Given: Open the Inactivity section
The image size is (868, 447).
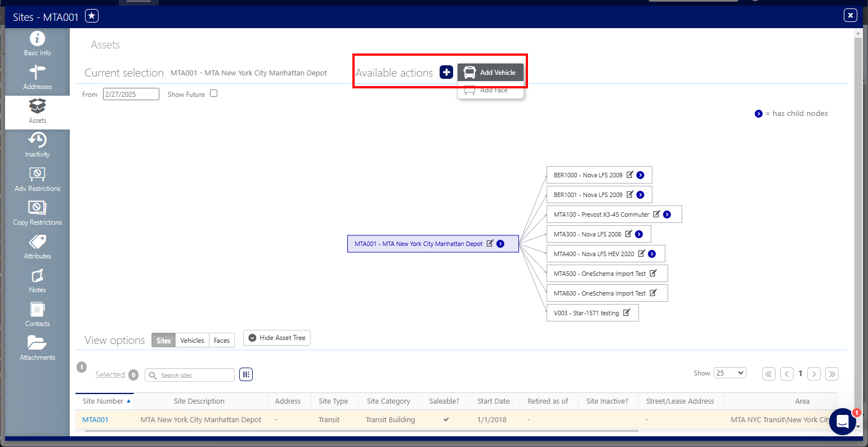Looking at the screenshot, I should 37,146.
